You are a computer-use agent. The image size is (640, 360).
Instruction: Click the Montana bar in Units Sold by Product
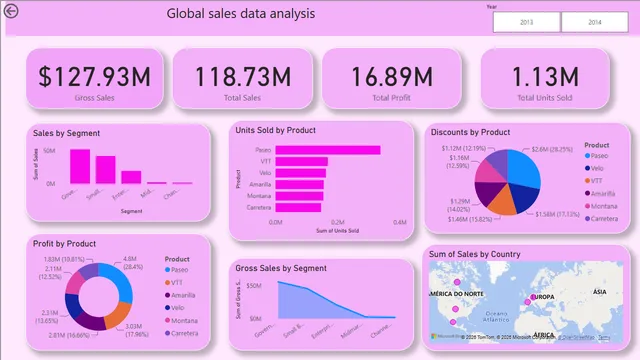click(299, 196)
